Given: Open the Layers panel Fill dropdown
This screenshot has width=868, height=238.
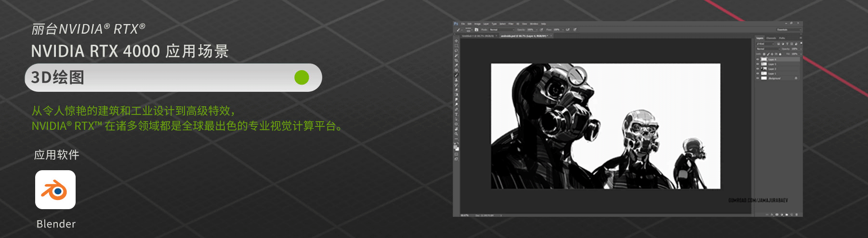Looking at the screenshot, I should 795,54.
